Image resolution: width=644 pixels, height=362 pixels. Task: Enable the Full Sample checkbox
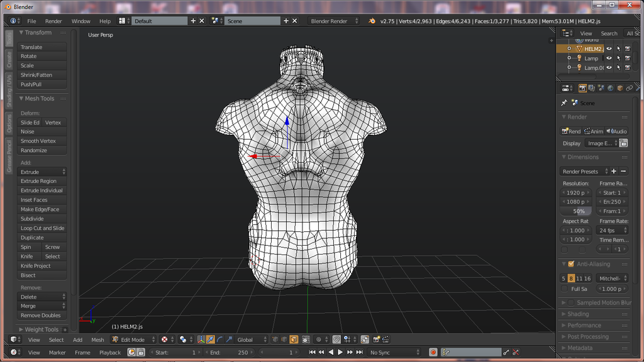(564, 289)
